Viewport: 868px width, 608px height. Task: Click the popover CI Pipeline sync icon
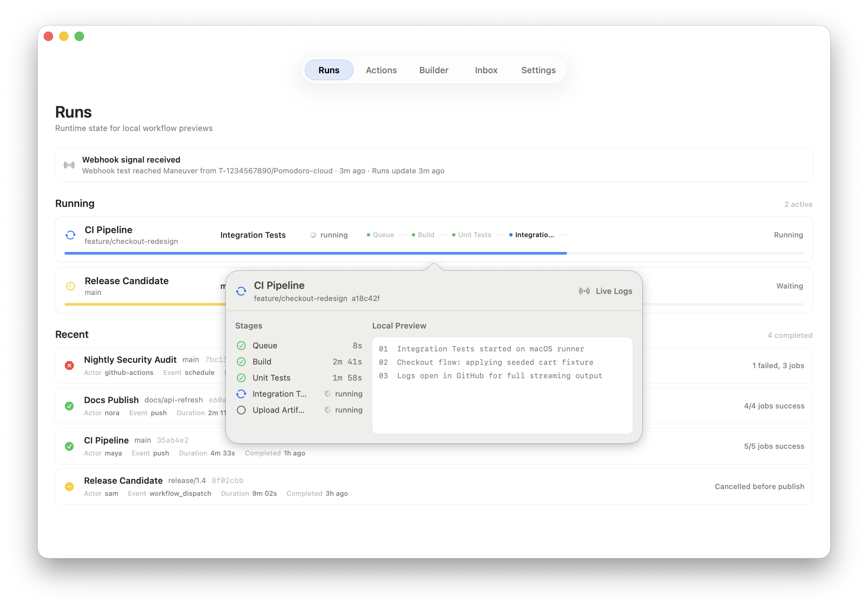tap(241, 291)
